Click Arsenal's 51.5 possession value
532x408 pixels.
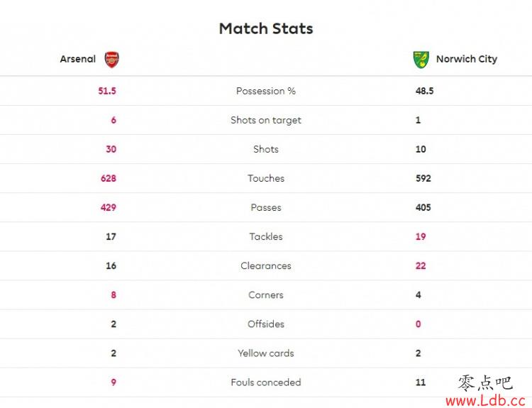[x=107, y=91]
